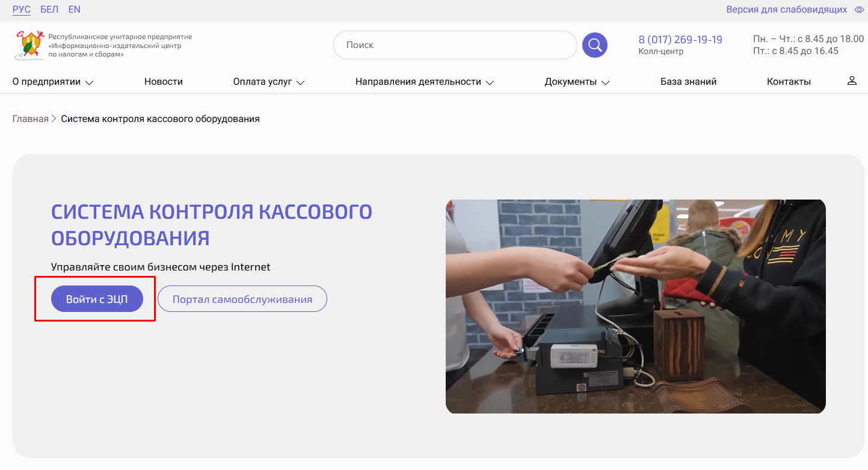Click into the Поиск search field
This screenshot has width=868, height=470.
[x=455, y=45]
